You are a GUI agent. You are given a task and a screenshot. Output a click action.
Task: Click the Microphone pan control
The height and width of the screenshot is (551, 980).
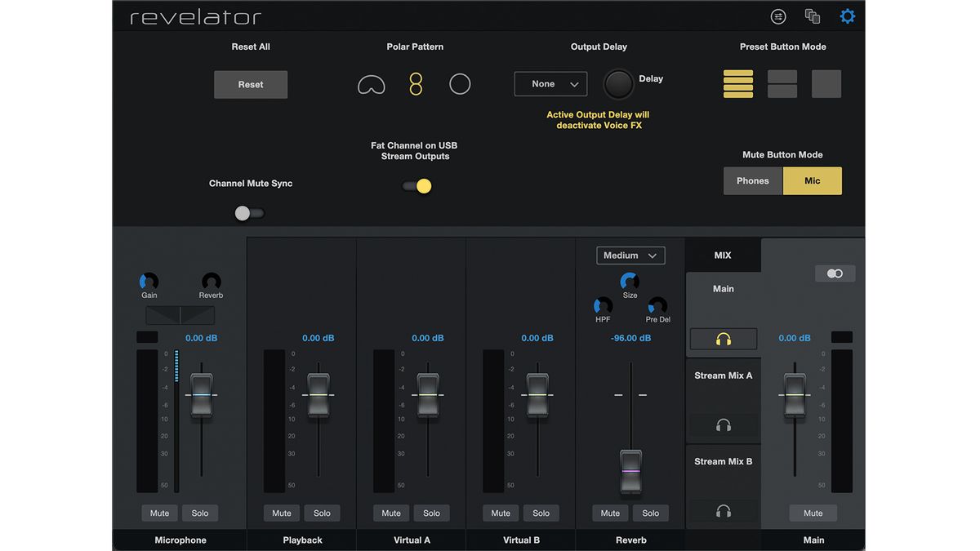pos(180,315)
